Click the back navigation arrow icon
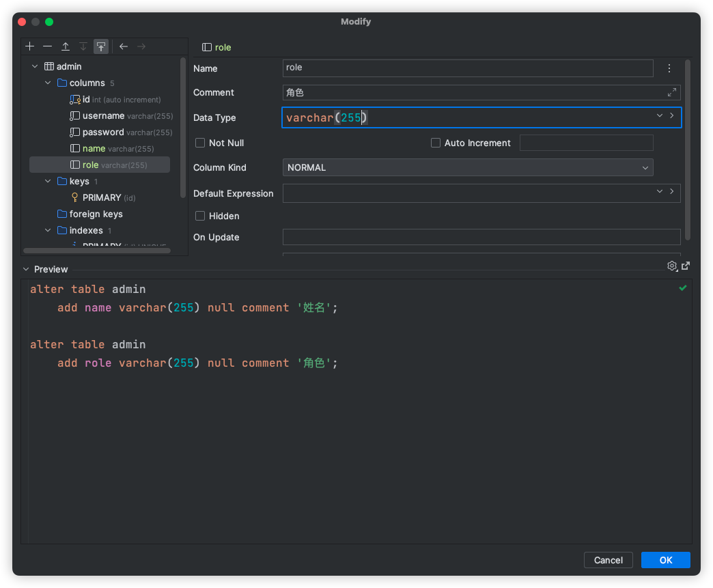Viewport: 713px width, 588px height. point(124,46)
